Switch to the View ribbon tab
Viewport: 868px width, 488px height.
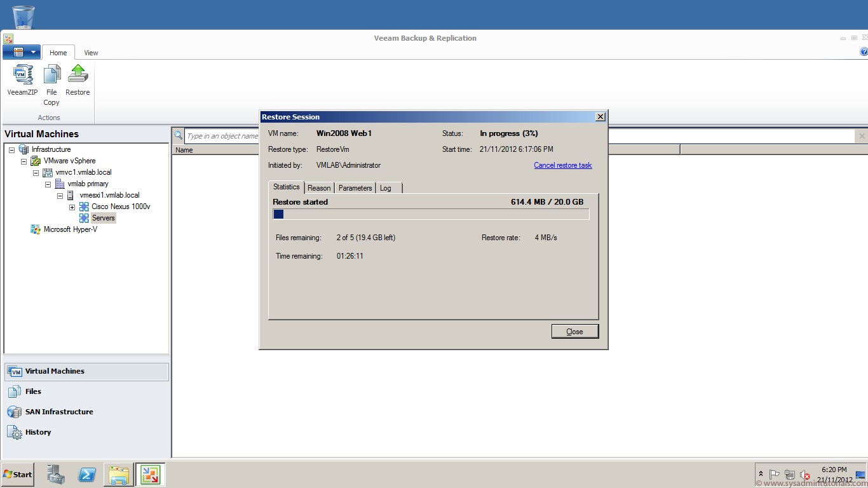[91, 53]
